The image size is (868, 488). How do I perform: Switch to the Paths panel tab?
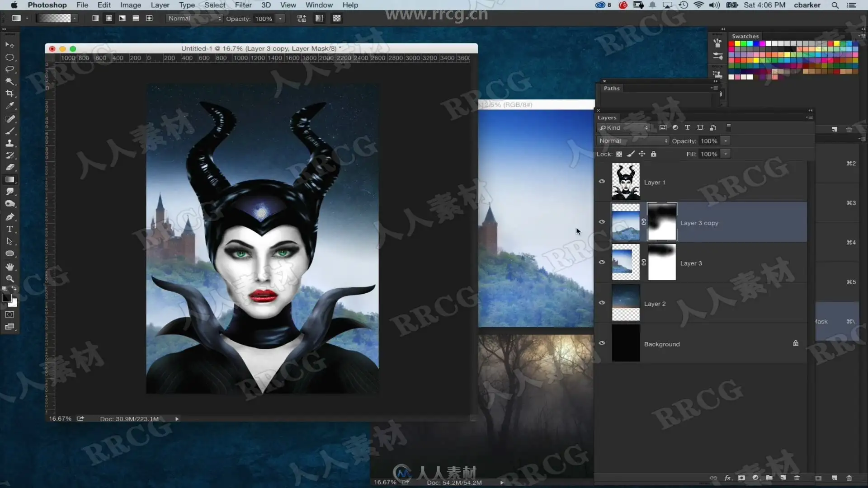[x=612, y=89]
